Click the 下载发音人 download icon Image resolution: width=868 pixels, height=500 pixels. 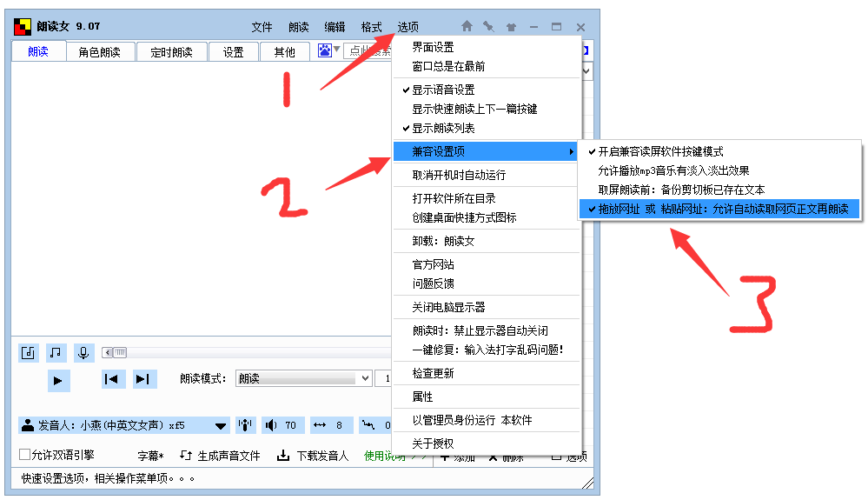[x=283, y=456]
